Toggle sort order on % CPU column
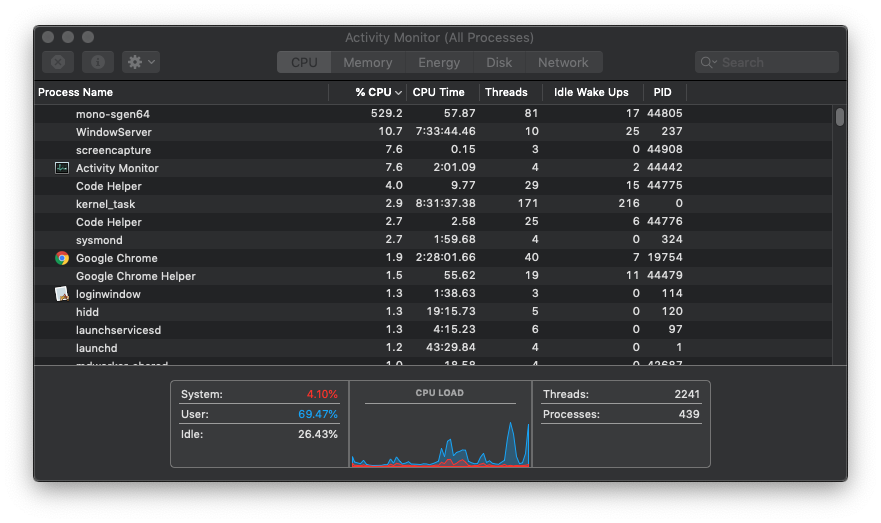The width and height of the screenshot is (881, 523). tap(368, 92)
